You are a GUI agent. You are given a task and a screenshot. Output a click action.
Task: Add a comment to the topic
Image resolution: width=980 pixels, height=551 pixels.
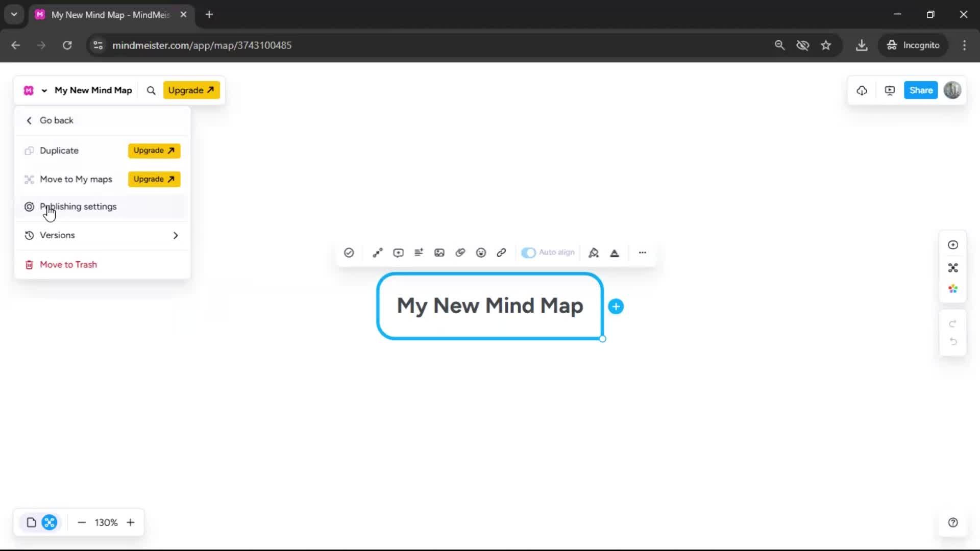[399, 253]
